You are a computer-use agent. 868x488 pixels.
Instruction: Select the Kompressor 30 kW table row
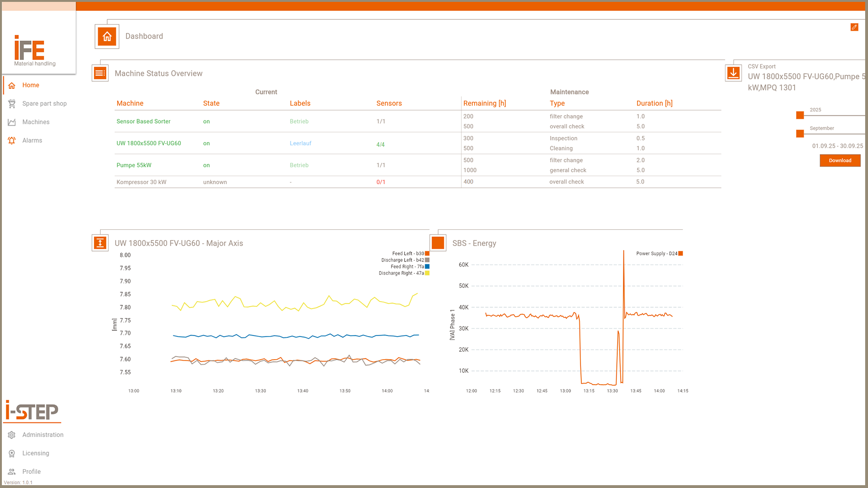coord(141,182)
